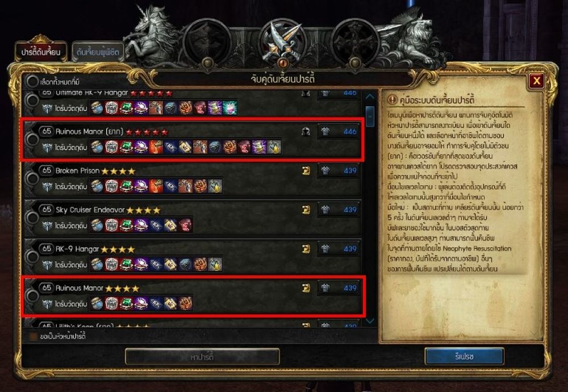Image resolution: width=568 pixels, height=392 pixels.
Task: Click the dungeon list scrollbar thumb
Action: pos(370,116)
